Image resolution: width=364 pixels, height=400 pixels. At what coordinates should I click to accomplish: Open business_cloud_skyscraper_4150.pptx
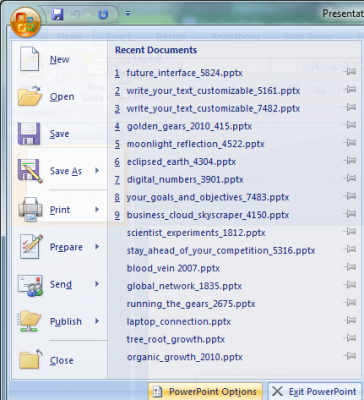coord(208,215)
